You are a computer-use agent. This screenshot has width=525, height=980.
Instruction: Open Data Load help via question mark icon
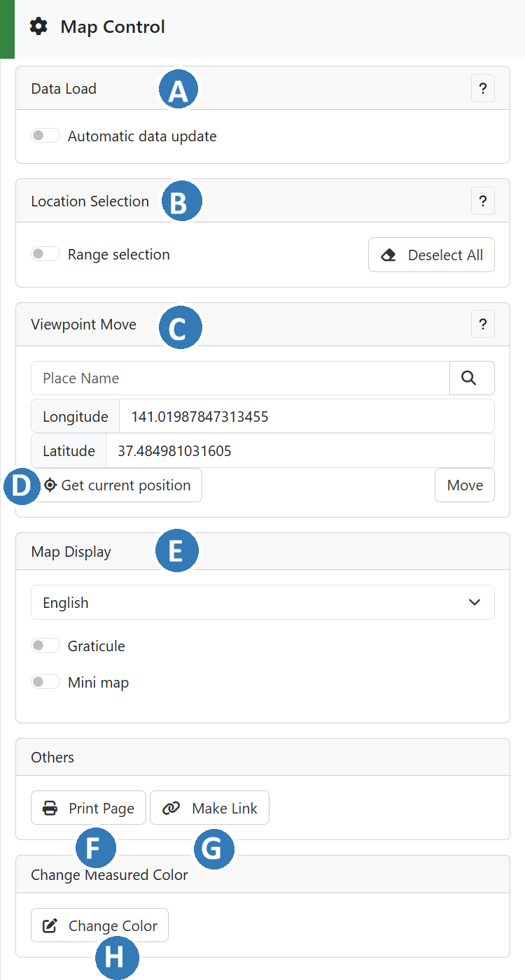(x=482, y=88)
